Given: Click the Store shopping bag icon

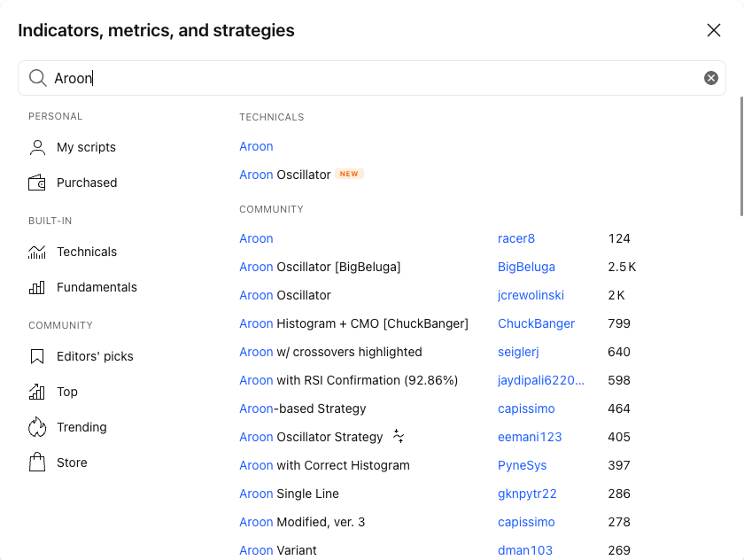Looking at the screenshot, I should pos(37,463).
